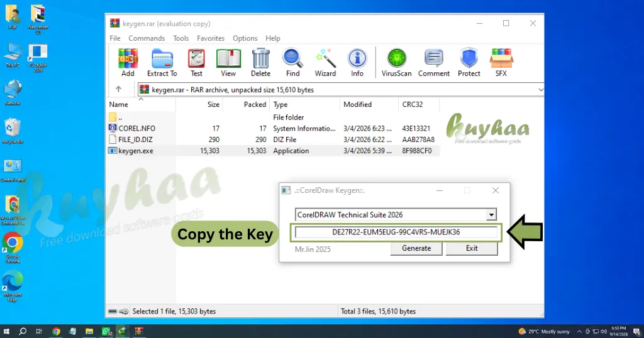Open the File menu
644x338 pixels.
[115, 38]
